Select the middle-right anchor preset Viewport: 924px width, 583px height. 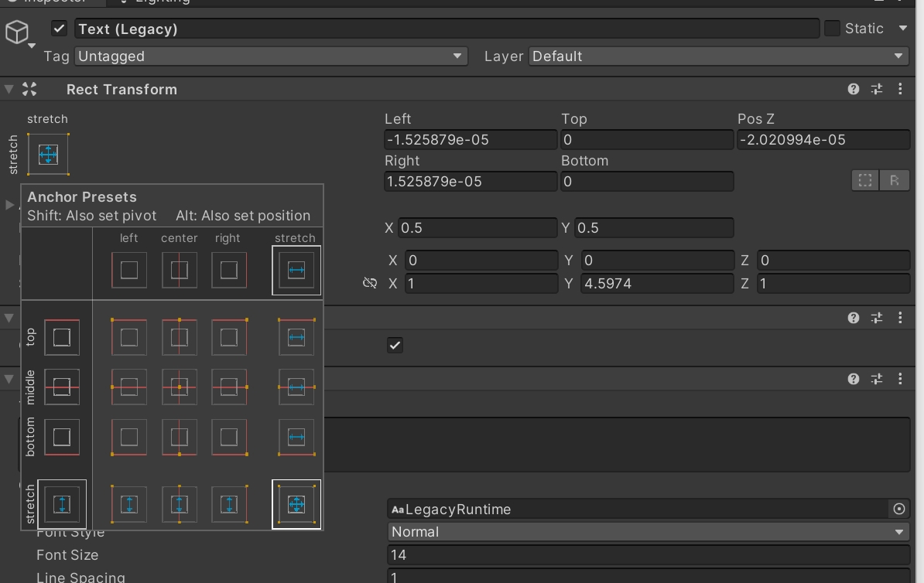pyautogui.click(x=229, y=387)
